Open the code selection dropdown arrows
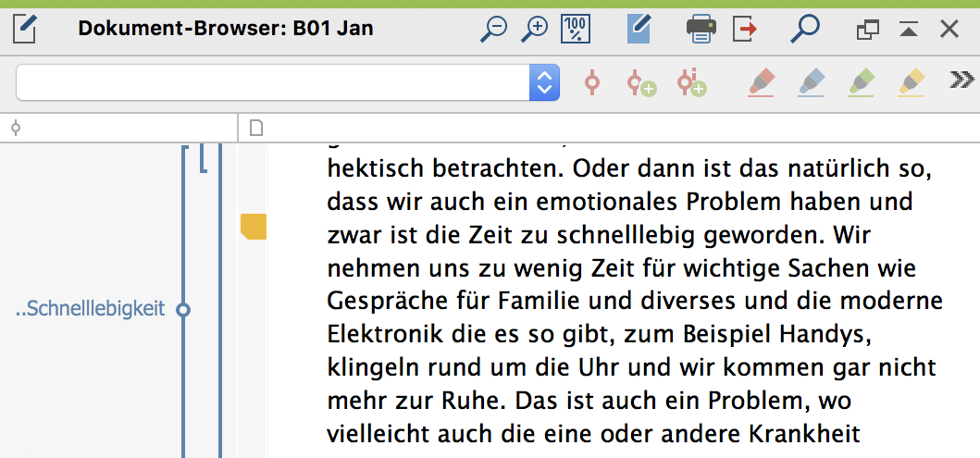This screenshot has width=980, height=458. click(x=544, y=81)
